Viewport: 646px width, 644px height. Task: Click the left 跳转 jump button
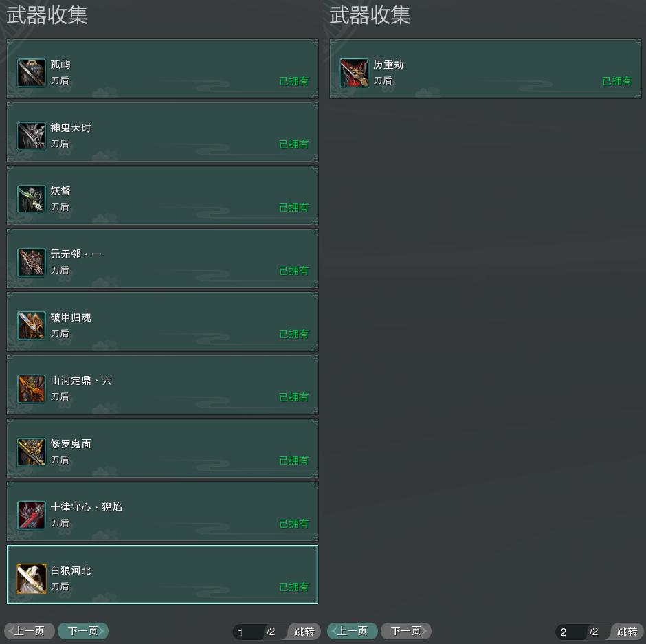[x=304, y=631]
